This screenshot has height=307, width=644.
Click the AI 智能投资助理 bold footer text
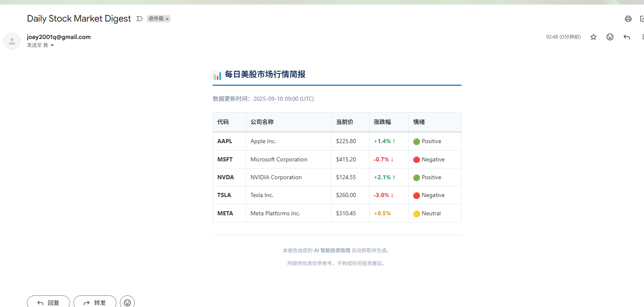point(332,251)
